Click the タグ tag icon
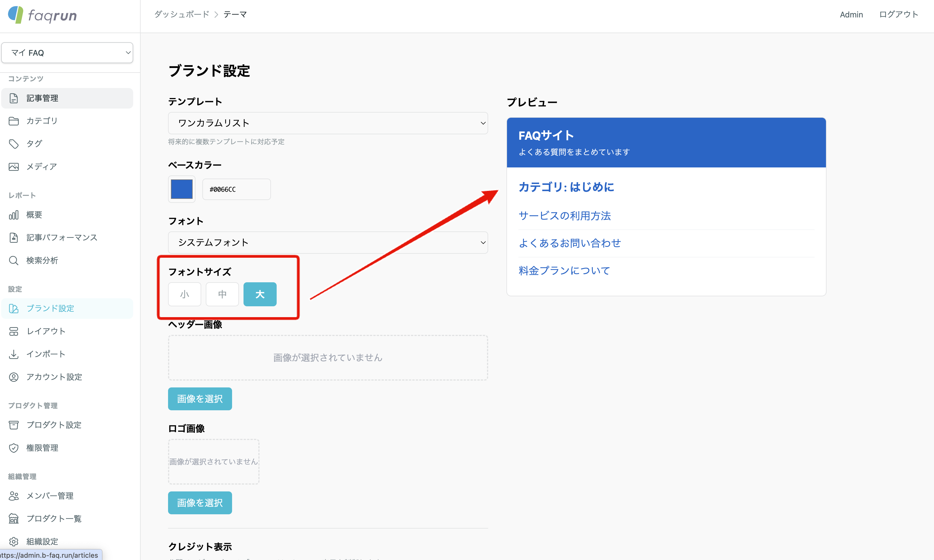The height and width of the screenshot is (560, 934). 14,144
